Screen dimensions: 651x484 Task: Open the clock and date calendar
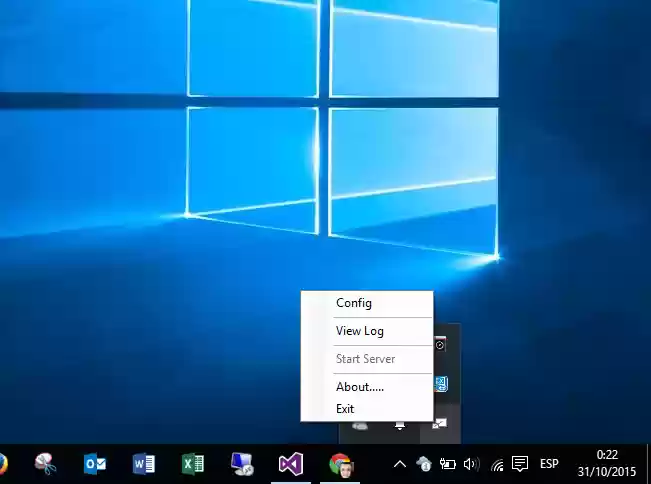tap(606, 463)
